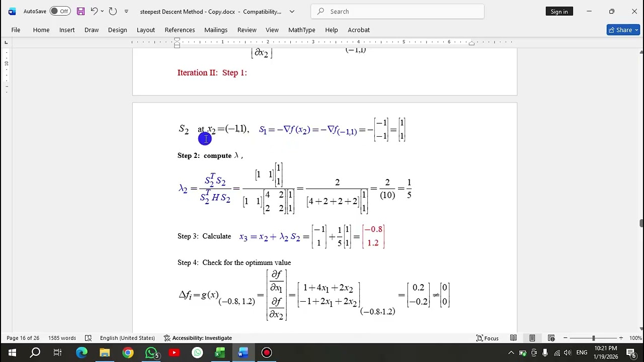
Task: Open File Explorer from taskbar
Action: coord(105,353)
